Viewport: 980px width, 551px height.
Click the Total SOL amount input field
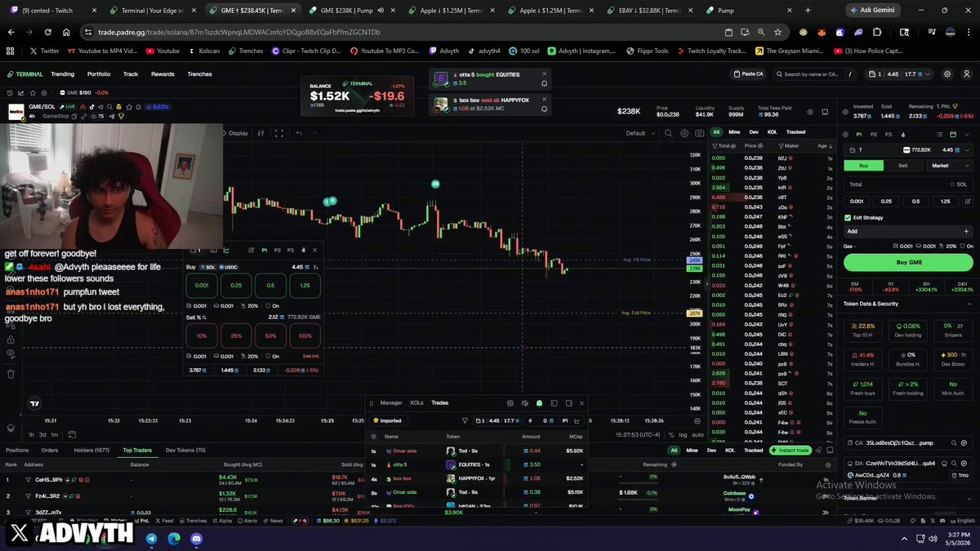[908, 184]
